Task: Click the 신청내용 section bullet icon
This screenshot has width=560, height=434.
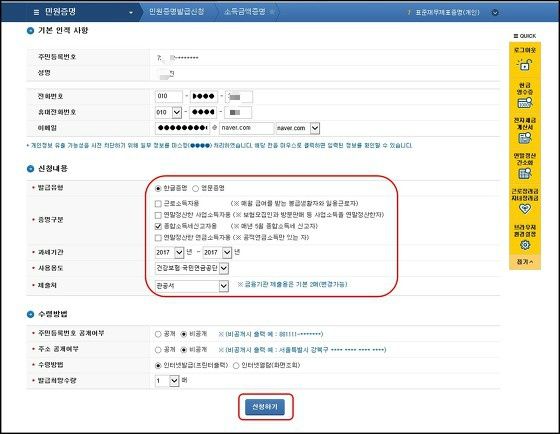Action: click(30, 169)
